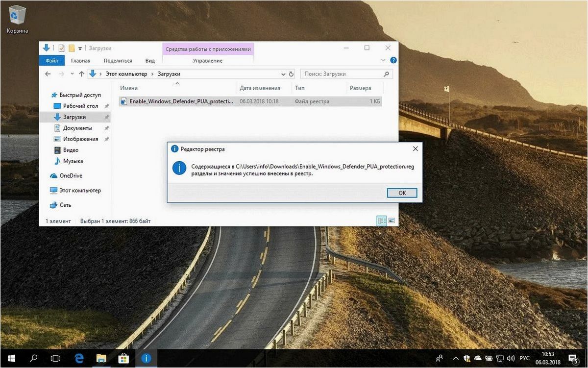The height and width of the screenshot is (368, 588).
Task: Click the Средства работы с приложениями header
Action: [208, 49]
